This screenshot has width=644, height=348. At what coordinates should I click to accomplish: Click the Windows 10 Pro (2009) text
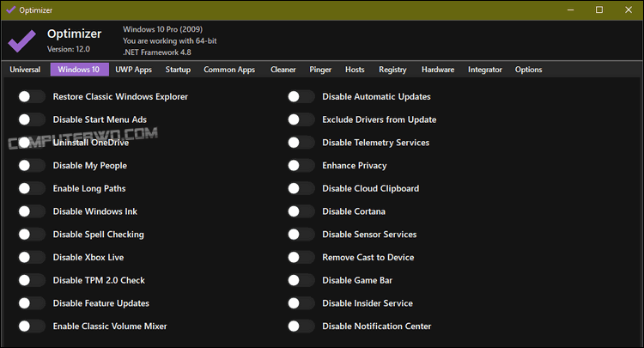pyautogui.click(x=162, y=29)
